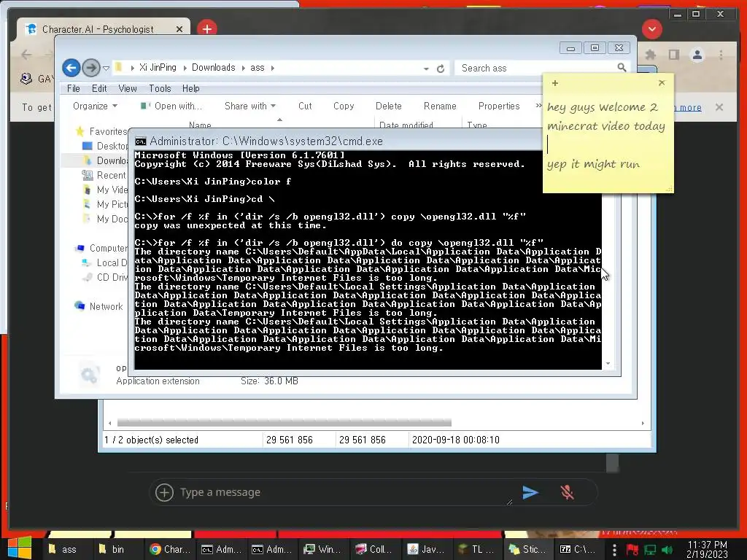Open the recent locations dropdown beside the forward arrow

107,68
